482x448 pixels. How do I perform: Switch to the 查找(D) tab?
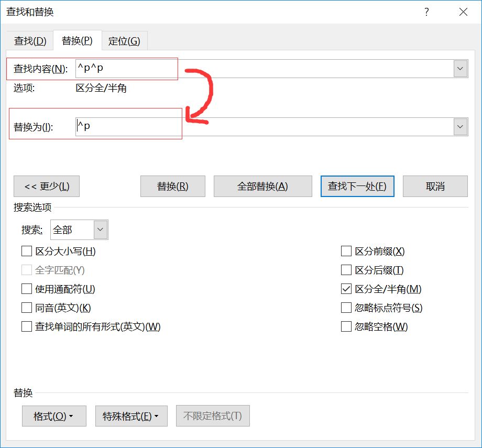click(x=30, y=41)
